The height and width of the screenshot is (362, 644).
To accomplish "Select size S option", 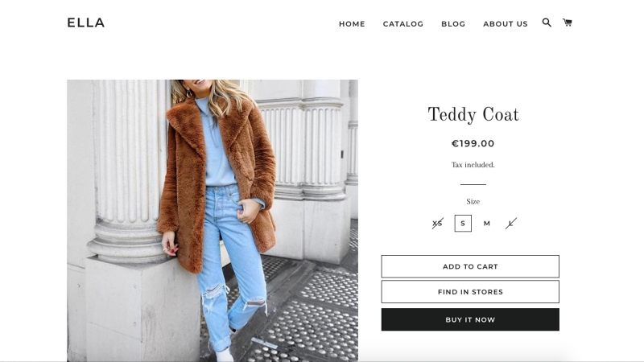I will click(463, 224).
